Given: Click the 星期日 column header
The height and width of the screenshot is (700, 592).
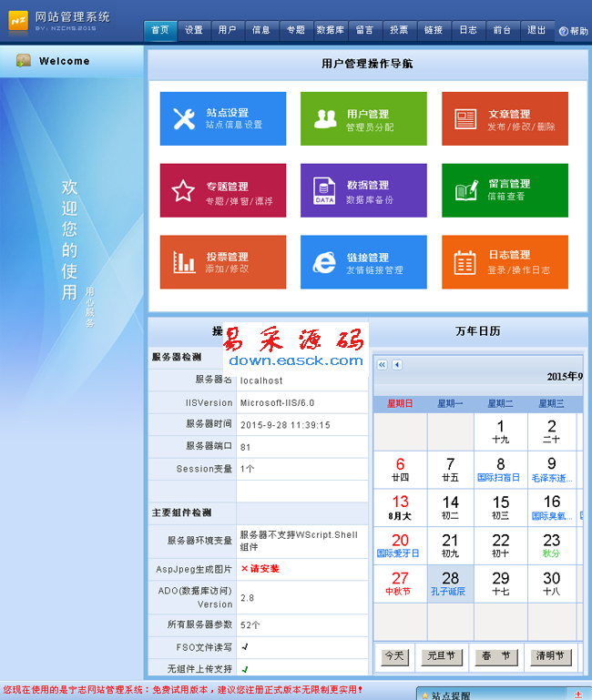Looking at the screenshot, I should tap(400, 404).
